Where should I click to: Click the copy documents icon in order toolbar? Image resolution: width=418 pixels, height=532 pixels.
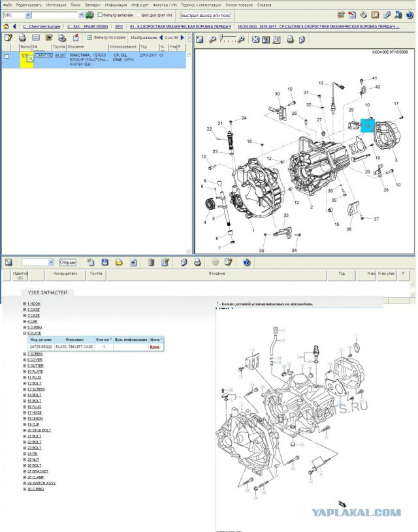click(x=90, y=262)
